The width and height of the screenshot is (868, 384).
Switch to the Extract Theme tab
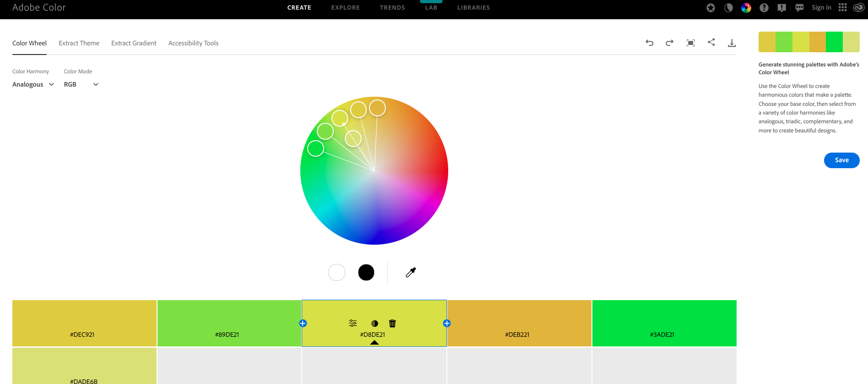[79, 43]
